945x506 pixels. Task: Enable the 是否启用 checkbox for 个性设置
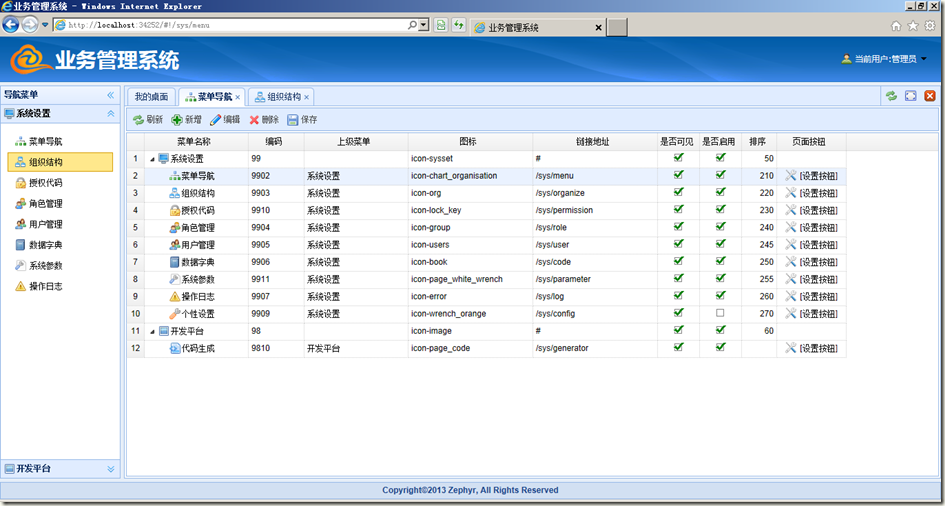(720, 313)
